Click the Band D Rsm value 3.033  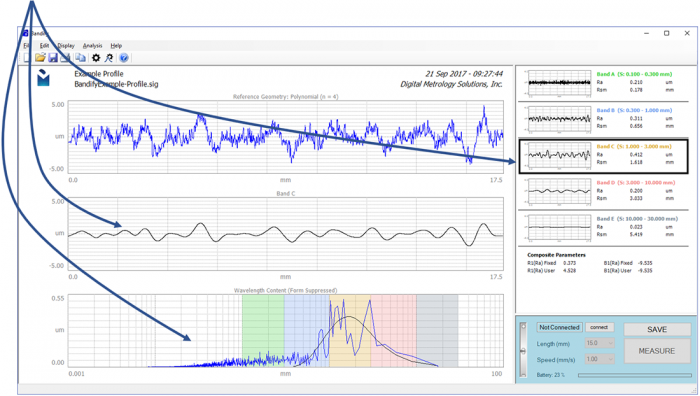pos(636,198)
